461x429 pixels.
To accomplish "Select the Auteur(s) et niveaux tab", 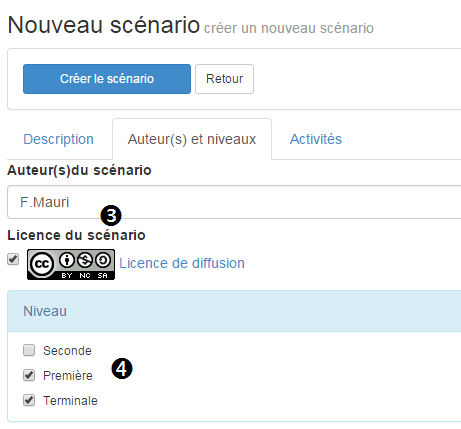I will [192, 139].
